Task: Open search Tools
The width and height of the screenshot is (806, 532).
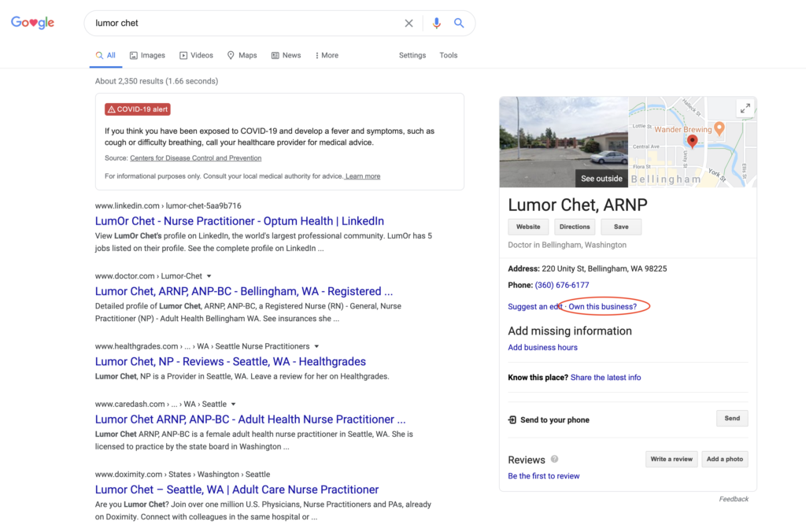Action: point(448,56)
